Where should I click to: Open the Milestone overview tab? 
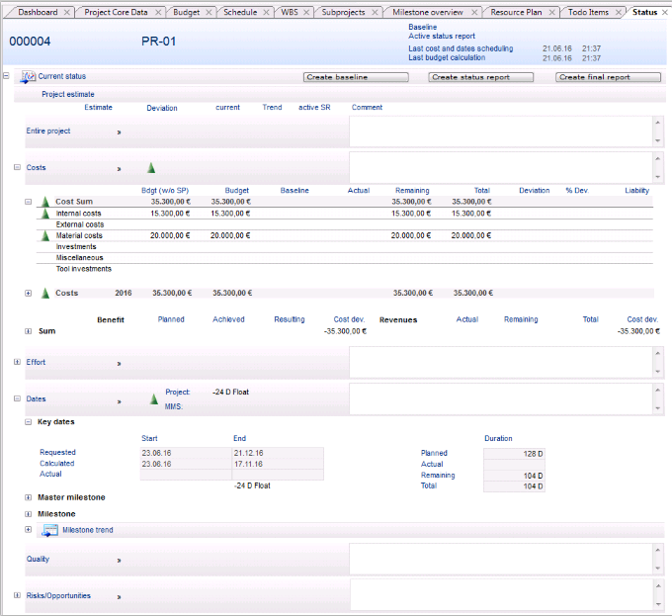pyautogui.click(x=428, y=12)
